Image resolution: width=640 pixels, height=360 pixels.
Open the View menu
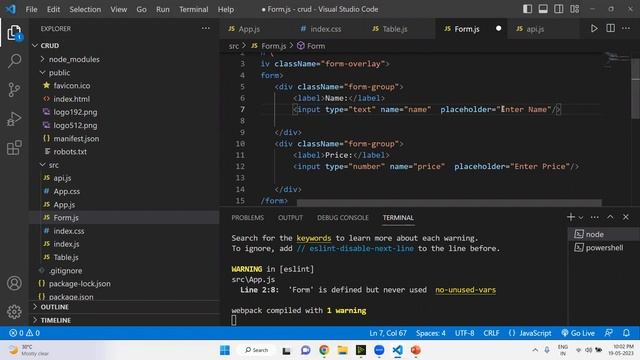tap(118, 9)
